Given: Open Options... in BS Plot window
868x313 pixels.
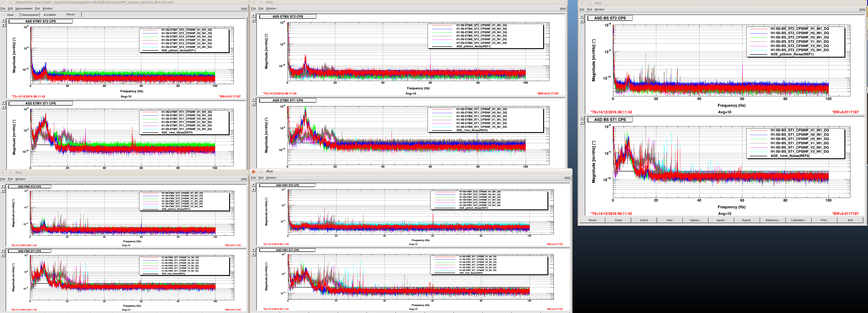Looking at the screenshot, I should point(695,220).
